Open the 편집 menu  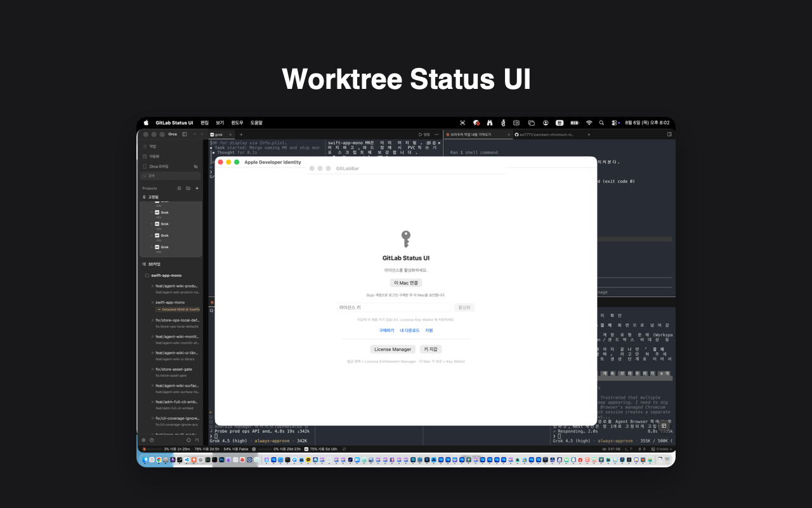(204, 123)
